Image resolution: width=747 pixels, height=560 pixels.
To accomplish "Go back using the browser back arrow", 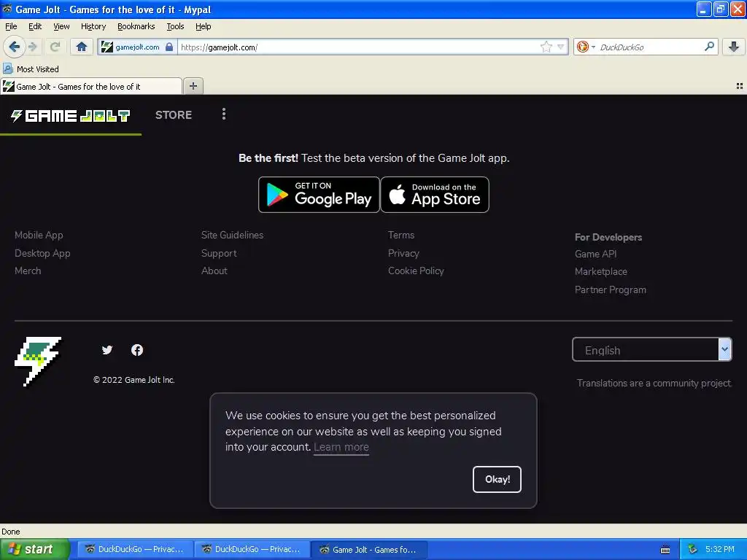I will point(14,47).
